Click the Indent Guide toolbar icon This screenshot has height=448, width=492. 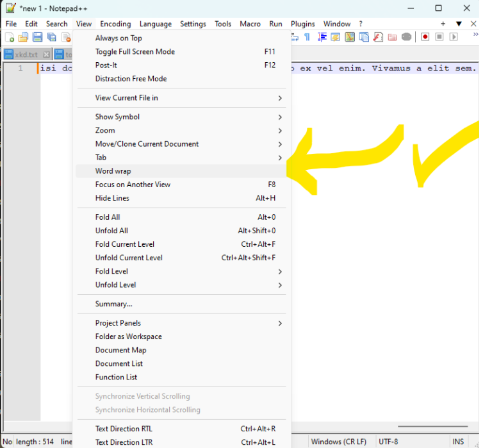(322, 37)
